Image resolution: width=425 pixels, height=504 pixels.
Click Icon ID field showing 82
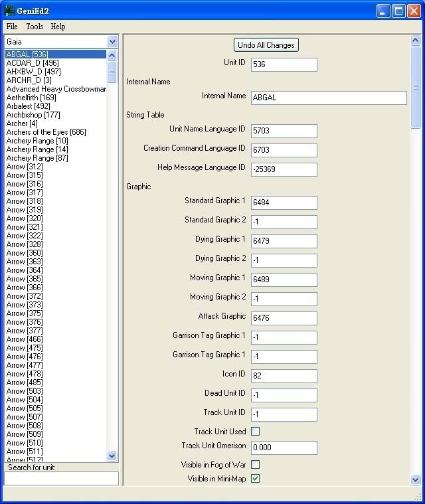[x=284, y=376]
